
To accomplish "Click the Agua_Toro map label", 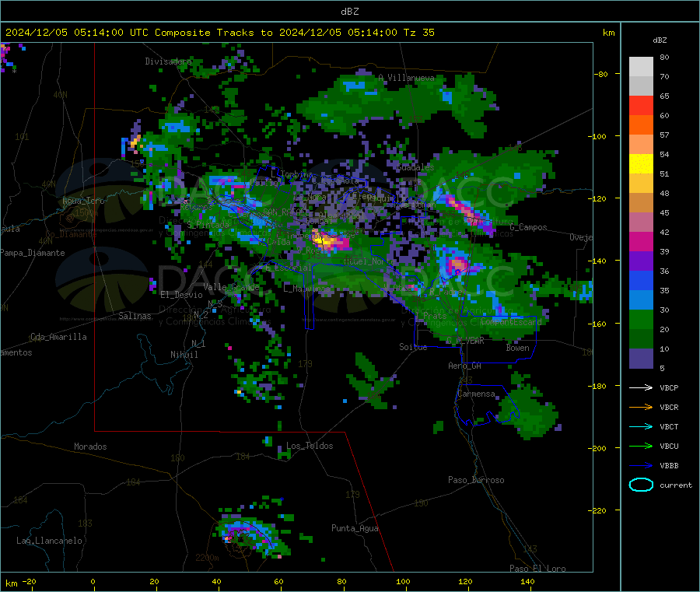I will pos(83,201).
